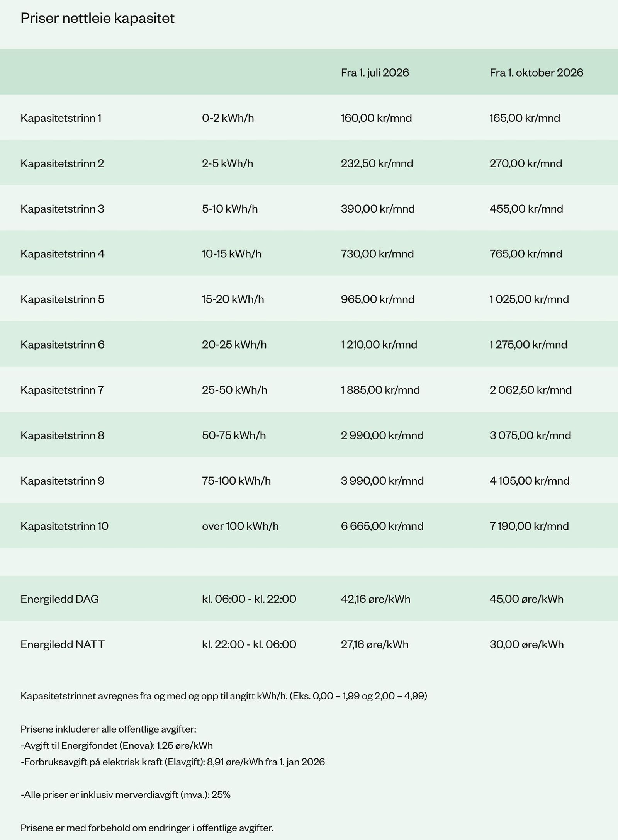Click the 765,00 kr/mnd price cell

coord(526,254)
